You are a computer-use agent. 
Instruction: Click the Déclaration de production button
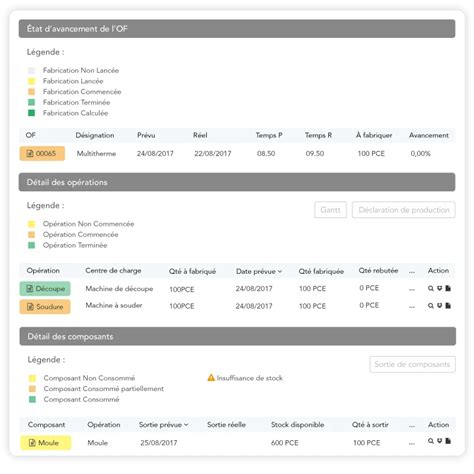coord(404,210)
